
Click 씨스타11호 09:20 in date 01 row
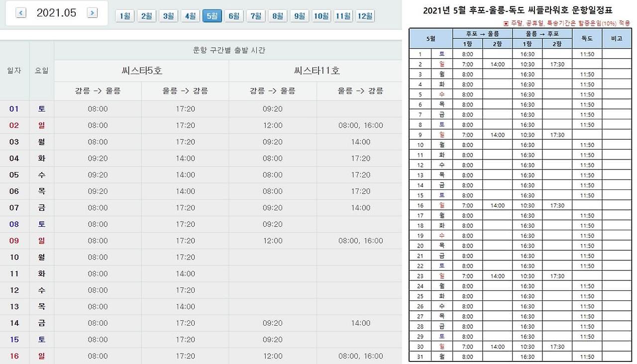tap(273, 109)
